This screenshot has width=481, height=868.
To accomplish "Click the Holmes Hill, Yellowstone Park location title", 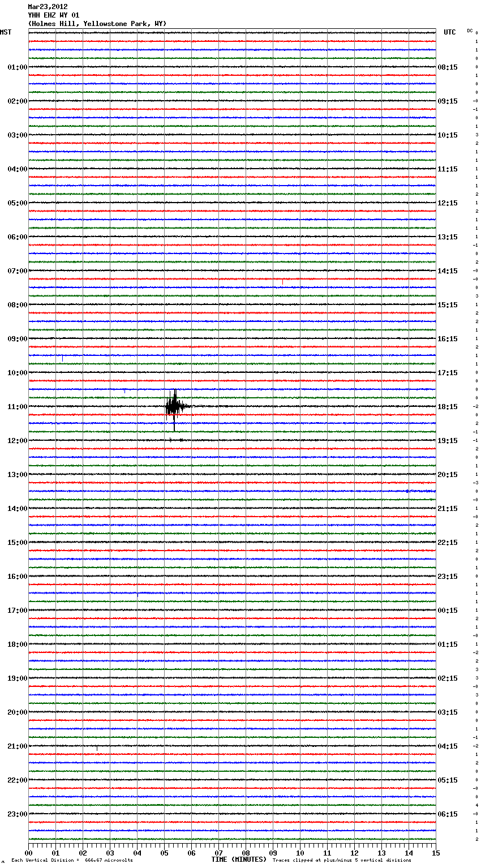I will click(97, 24).
